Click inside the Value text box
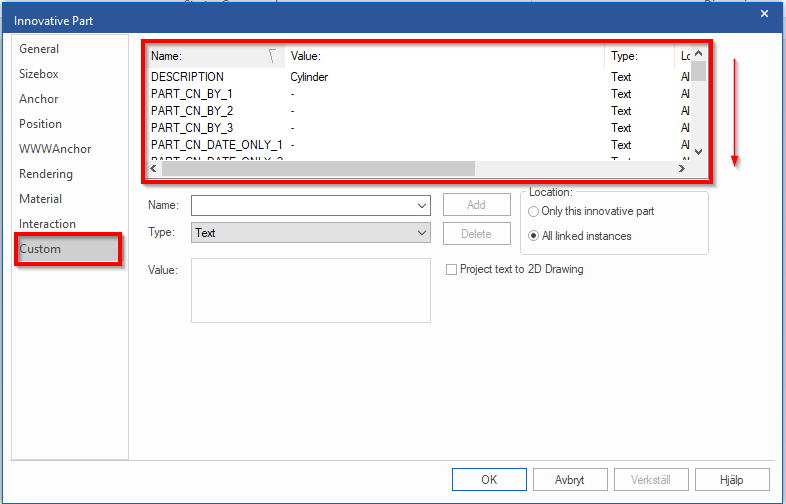 [311, 290]
